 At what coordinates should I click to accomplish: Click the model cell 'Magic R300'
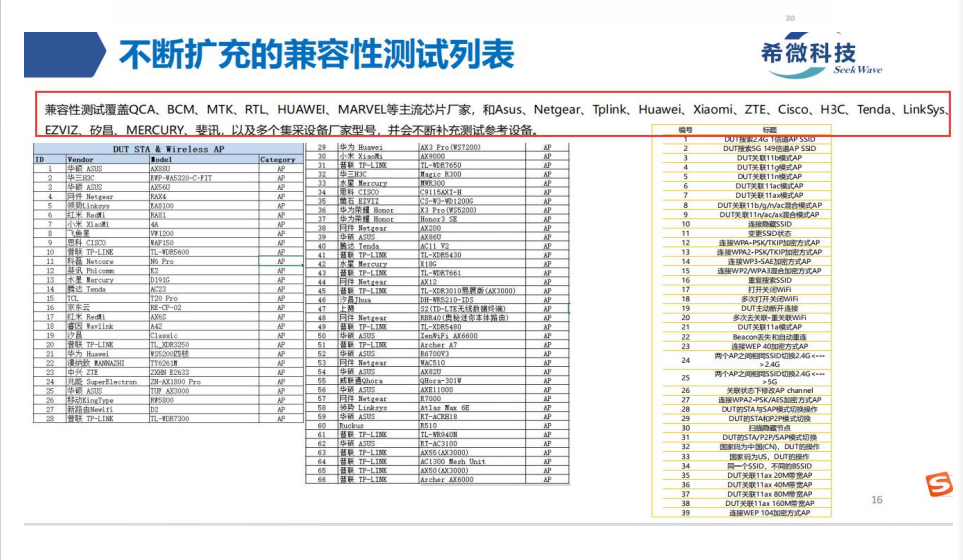pos(440,174)
